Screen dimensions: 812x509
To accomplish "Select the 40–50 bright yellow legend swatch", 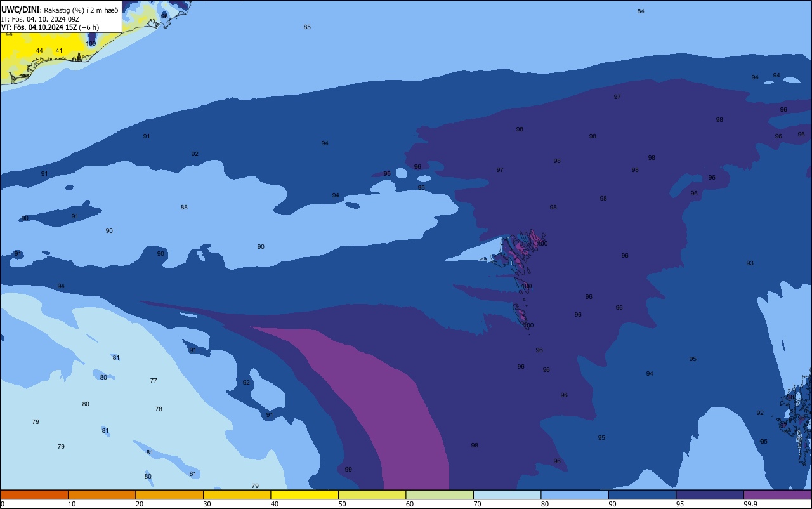I will tap(304, 494).
